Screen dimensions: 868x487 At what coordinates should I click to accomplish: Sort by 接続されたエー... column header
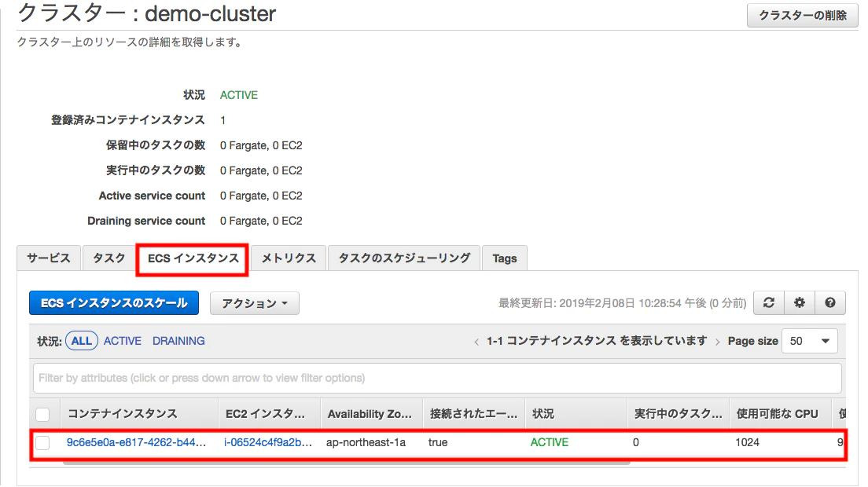point(474,414)
